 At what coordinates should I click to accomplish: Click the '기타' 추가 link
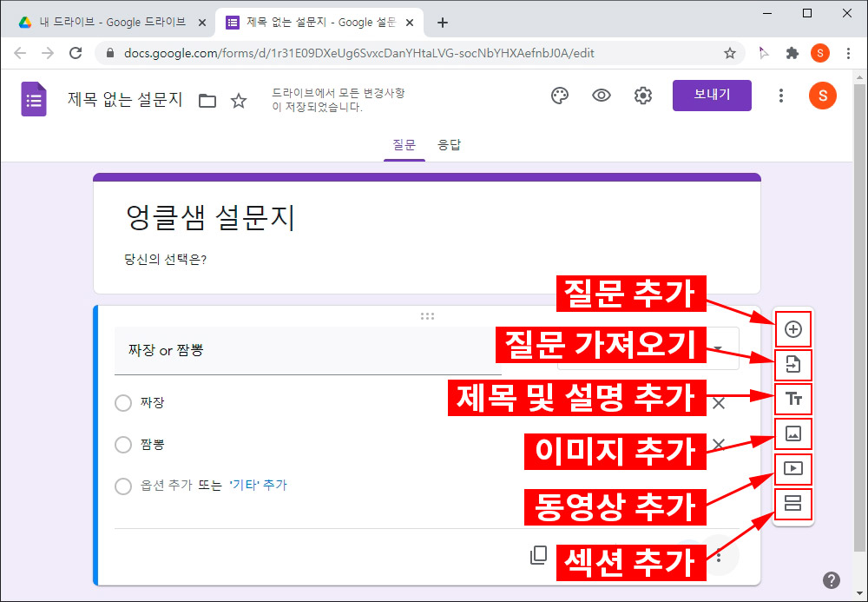[259, 486]
